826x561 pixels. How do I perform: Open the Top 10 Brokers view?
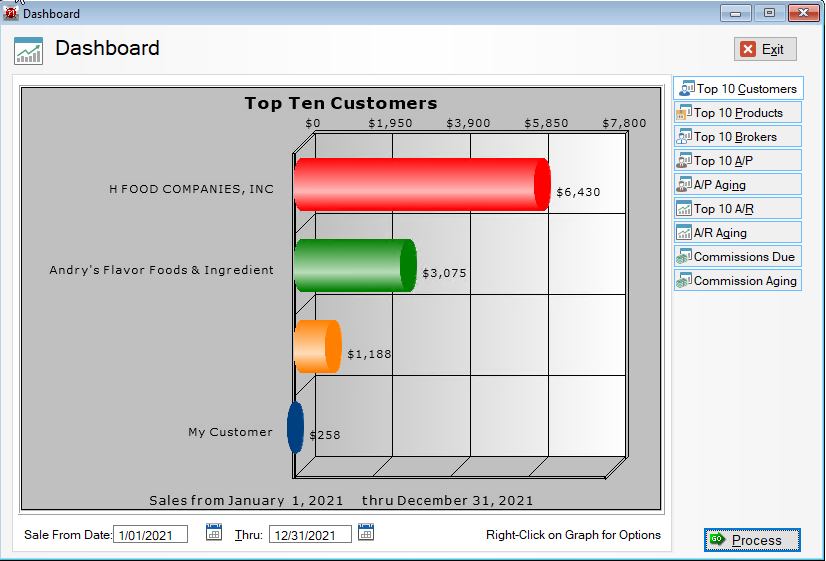click(738, 136)
